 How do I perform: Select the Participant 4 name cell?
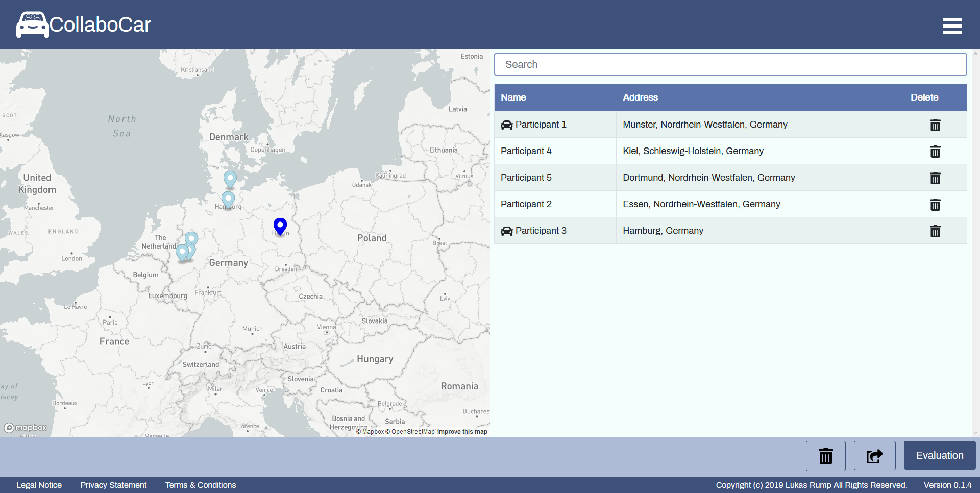tap(555, 151)
